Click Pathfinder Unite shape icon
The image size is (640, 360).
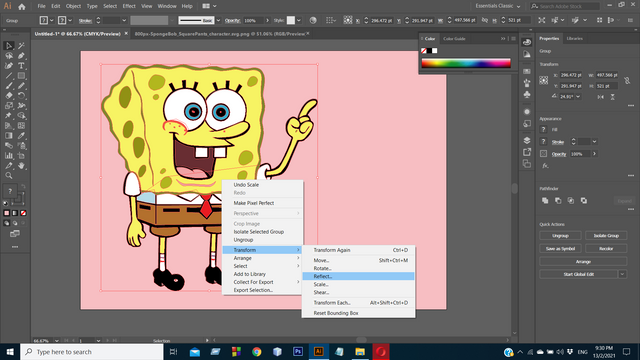click(x=545, y=201)
